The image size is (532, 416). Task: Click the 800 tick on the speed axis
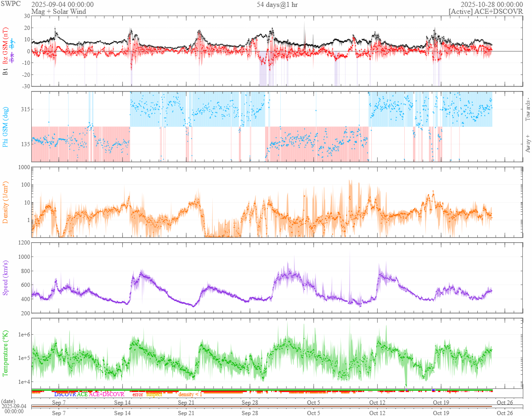pos(25,271)
